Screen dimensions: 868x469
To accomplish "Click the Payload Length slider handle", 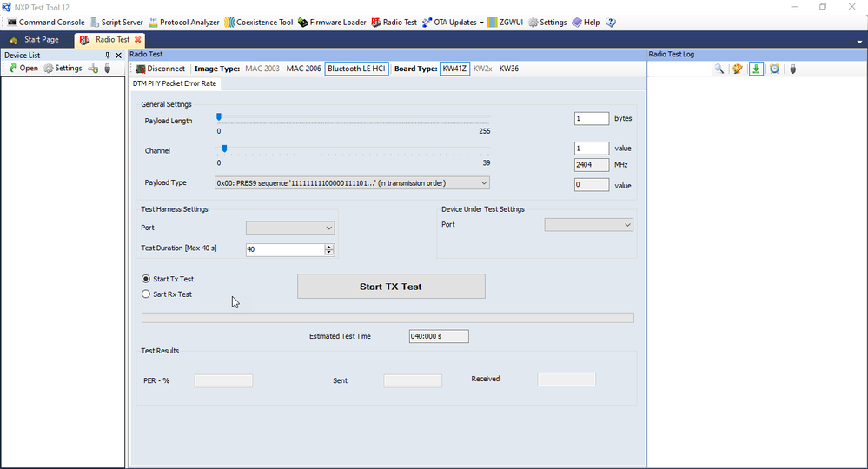I will click(x=219, y=116).
